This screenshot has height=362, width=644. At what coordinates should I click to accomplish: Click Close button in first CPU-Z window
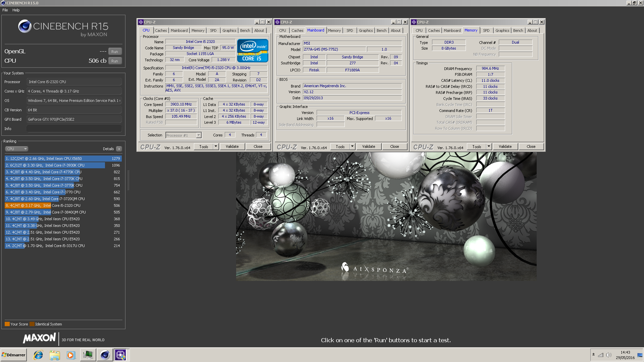click(258, 146)
